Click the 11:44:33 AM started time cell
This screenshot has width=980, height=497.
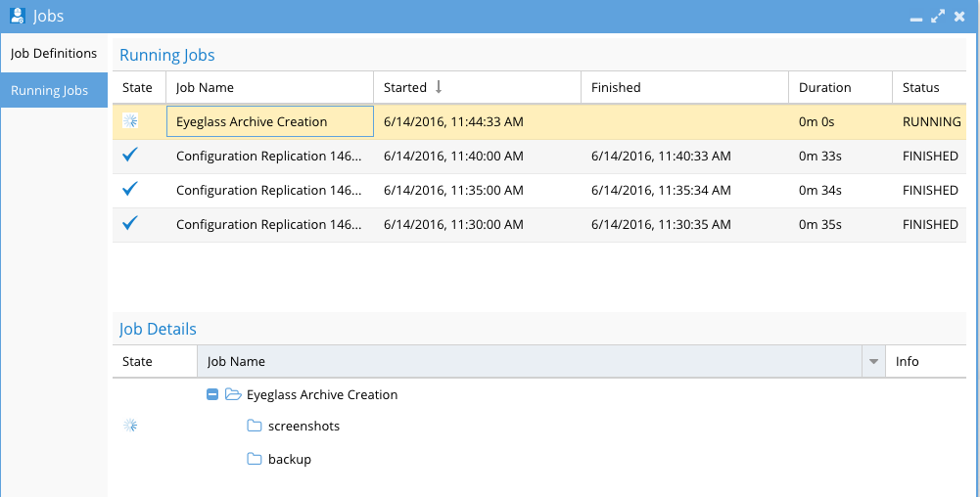[x=478, y=121]
